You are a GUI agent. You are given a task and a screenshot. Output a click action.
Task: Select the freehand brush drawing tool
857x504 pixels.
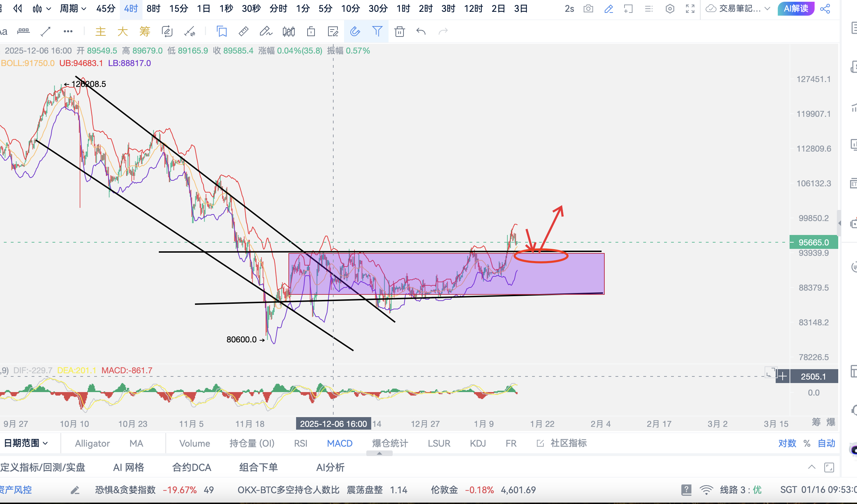266,32
